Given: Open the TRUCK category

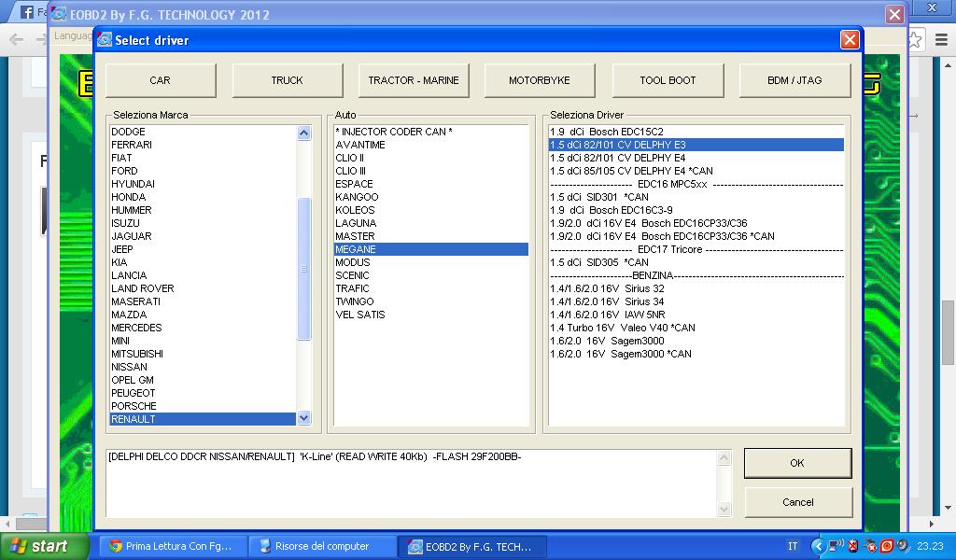Looking at the screenshot, I should [287, 80].
